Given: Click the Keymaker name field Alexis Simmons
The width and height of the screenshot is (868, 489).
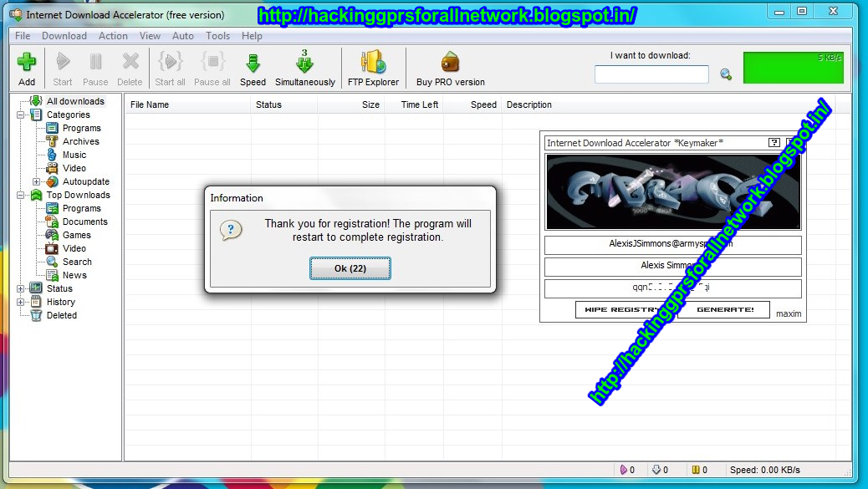Looking at the screenshot, I should [x=672, y=266].
